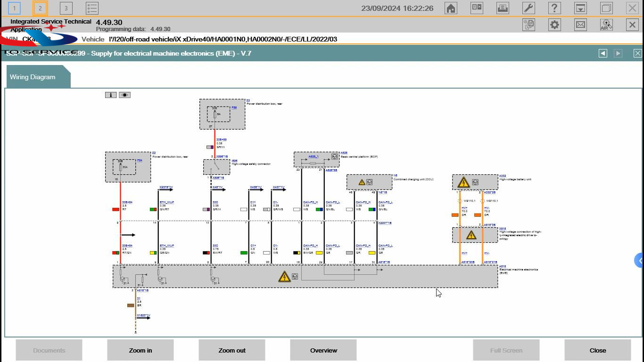
Task: Close the vehicle session X below top bar
Action: click(632, 25)
